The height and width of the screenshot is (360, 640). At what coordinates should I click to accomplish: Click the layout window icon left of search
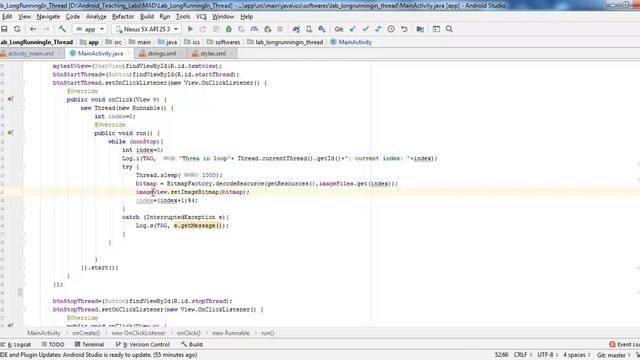436,29
